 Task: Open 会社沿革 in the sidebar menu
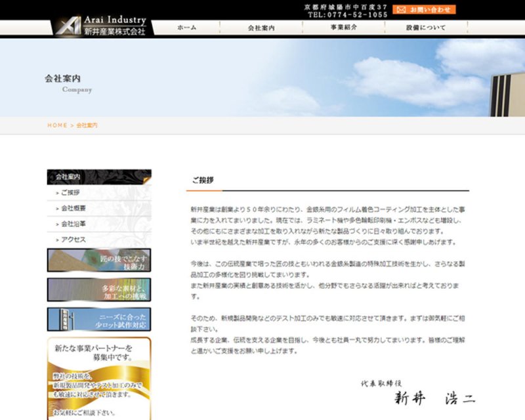[73, 224]
